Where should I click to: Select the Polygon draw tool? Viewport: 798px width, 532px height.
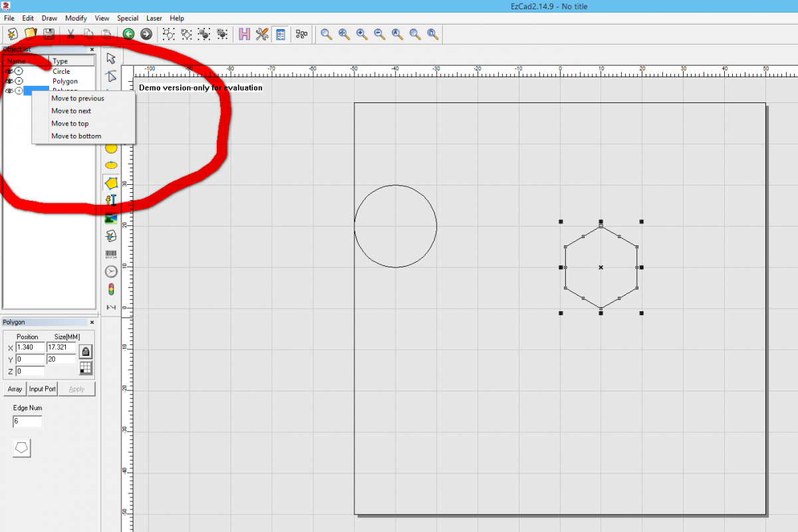tap(111, 183)
